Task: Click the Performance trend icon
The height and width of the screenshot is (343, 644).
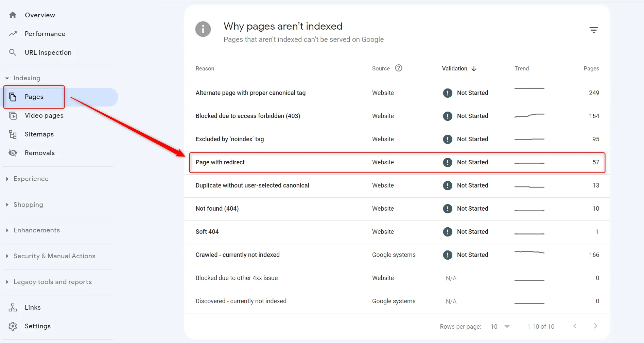Action: point(13,34)
